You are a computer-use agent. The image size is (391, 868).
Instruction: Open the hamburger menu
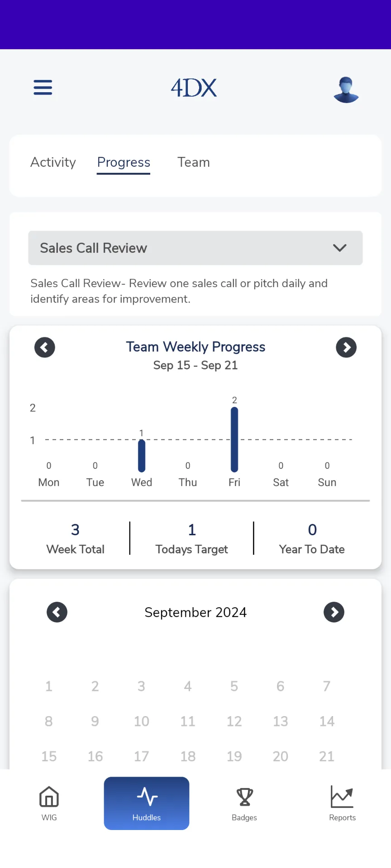click(43, 87)
